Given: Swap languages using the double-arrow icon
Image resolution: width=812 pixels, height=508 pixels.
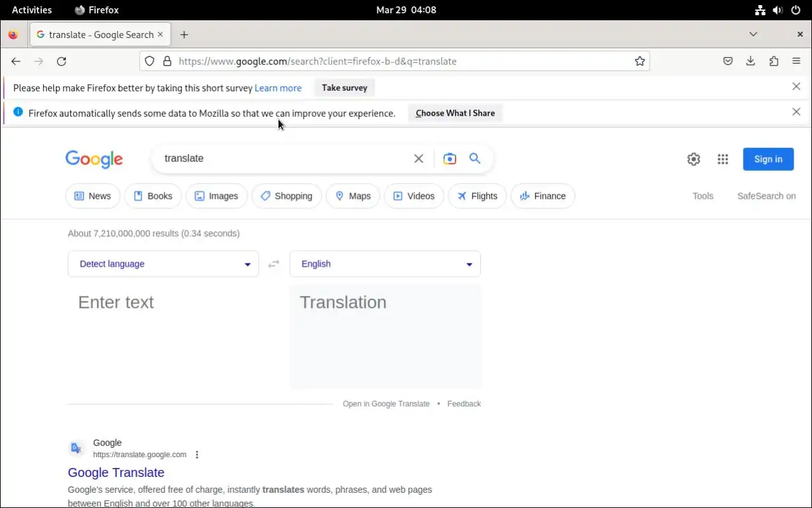Looking at the screenshot, I should pos(273,264).
